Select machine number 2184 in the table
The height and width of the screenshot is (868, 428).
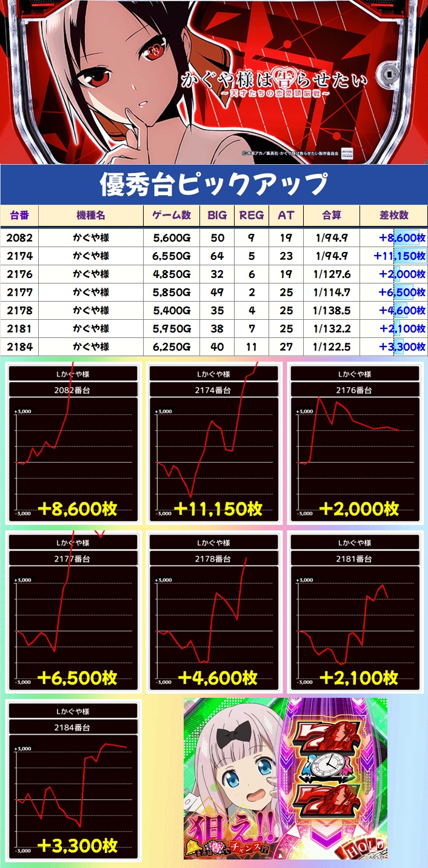click(x=19, y=347)
